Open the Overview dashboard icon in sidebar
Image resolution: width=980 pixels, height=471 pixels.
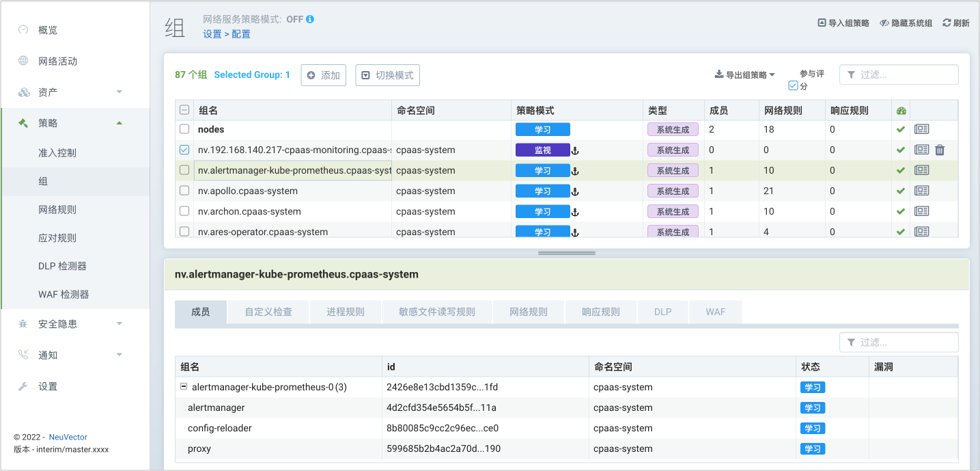pyautogui.click(x=24, y=30)
